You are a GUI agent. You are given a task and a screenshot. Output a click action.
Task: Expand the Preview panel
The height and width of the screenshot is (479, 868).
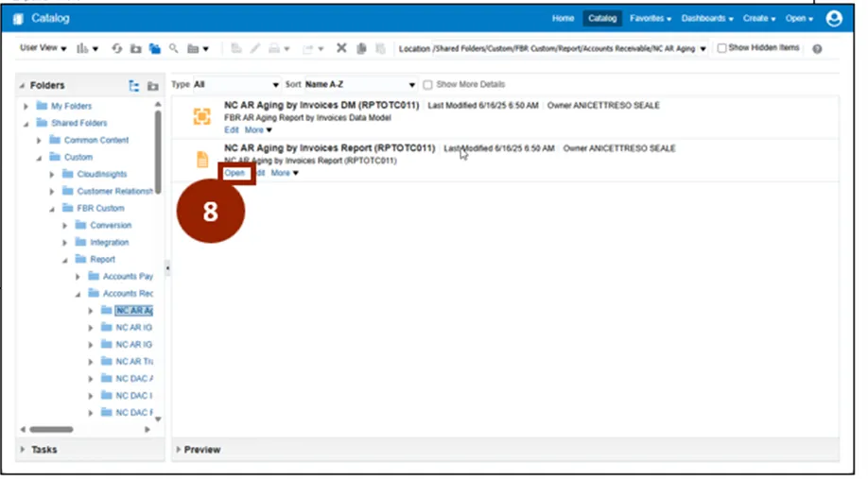[179, 450]
